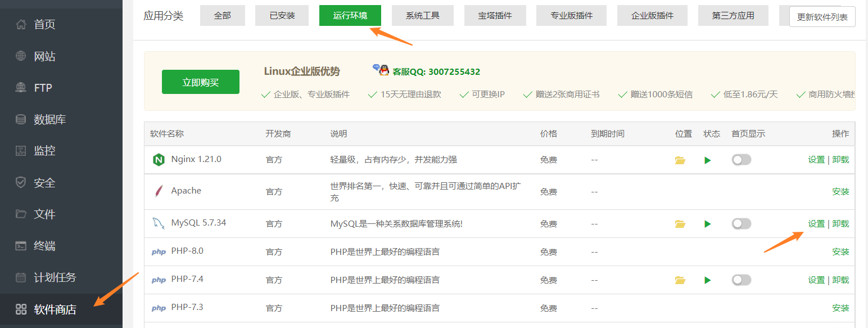Click the 终端 terminal icon in sidebar
Screen dimensions: 868x328
click(x=21, y=246)
